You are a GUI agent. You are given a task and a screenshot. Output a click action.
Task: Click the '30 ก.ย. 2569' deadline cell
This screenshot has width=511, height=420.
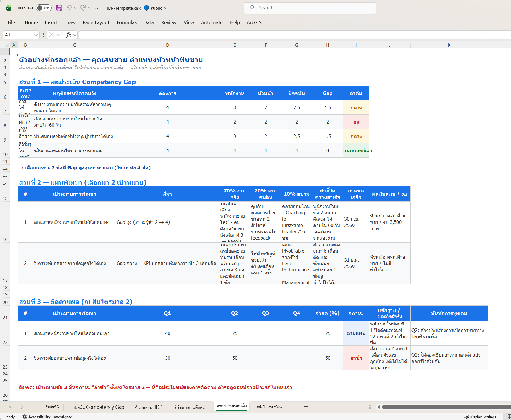point(356,222)
